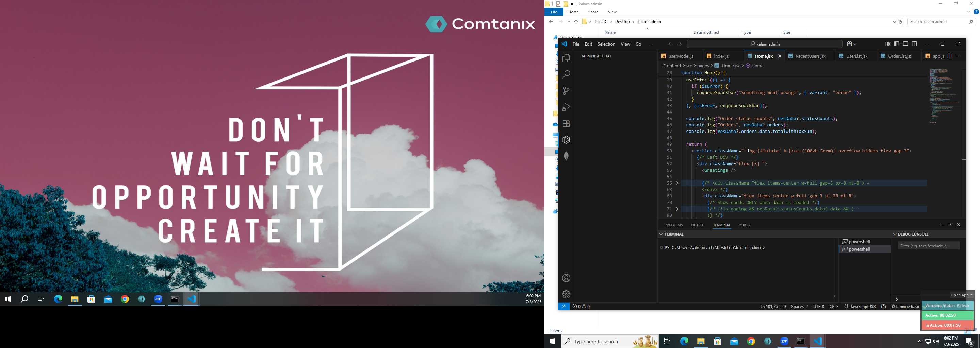This screenshot has height=348, width=980.
Task: Open the Copilot icon in VS Code title bar
Action: pyautogui.click(x=849, y=44)
